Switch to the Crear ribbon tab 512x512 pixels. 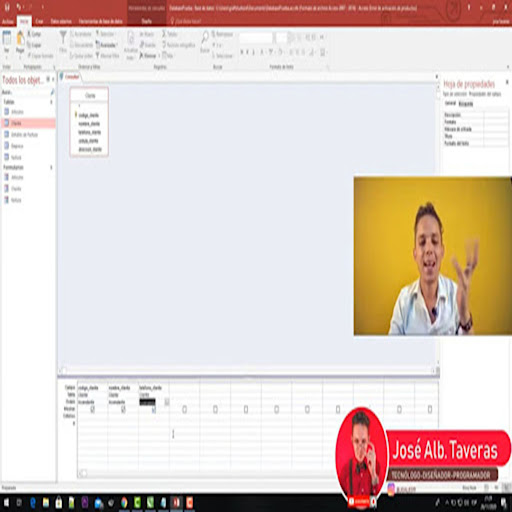tap(39, 21)
